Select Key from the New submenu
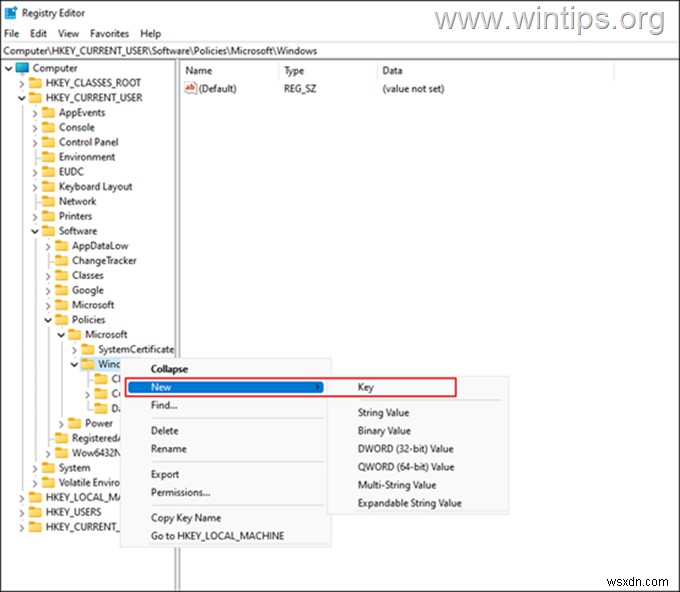The image size is (680, 592). tap(366, 387)
